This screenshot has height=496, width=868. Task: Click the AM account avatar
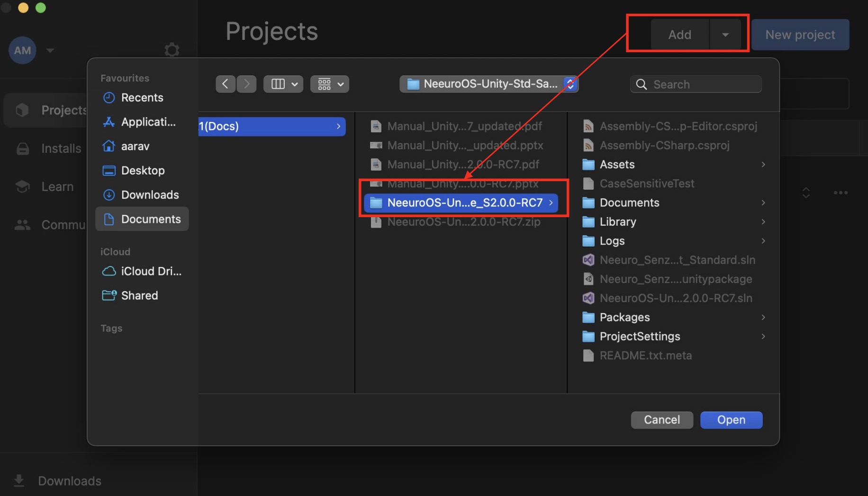22,50
